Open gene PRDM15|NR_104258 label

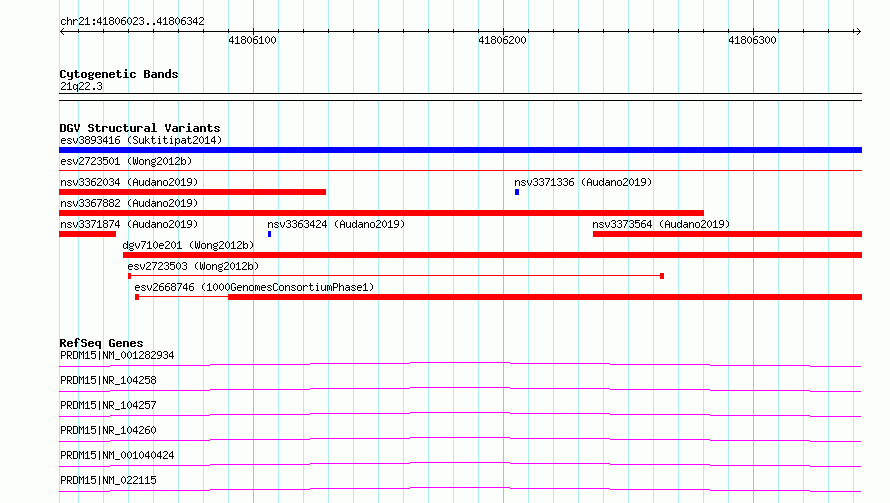(x=108, y=380)
